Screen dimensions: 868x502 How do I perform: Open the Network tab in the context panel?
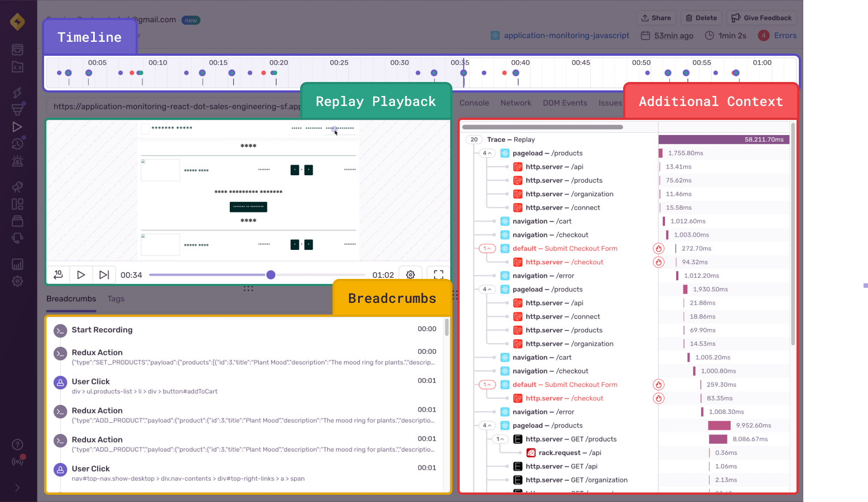515,103
